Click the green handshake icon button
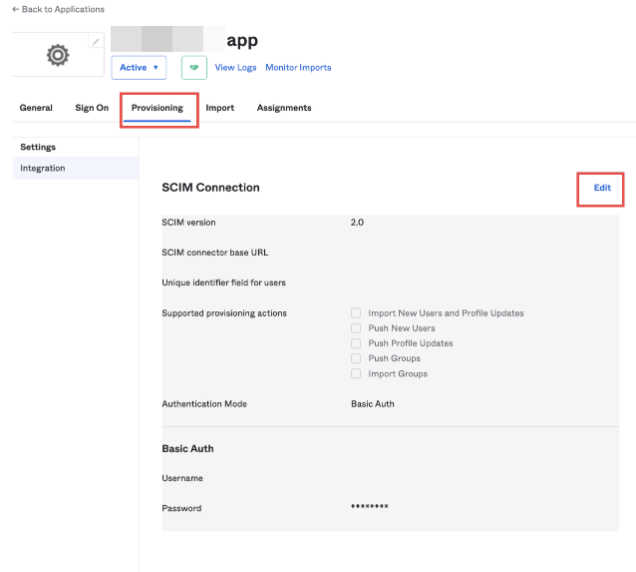The height and width of the screenshot is (572, 636). click(x=194, y=67)
